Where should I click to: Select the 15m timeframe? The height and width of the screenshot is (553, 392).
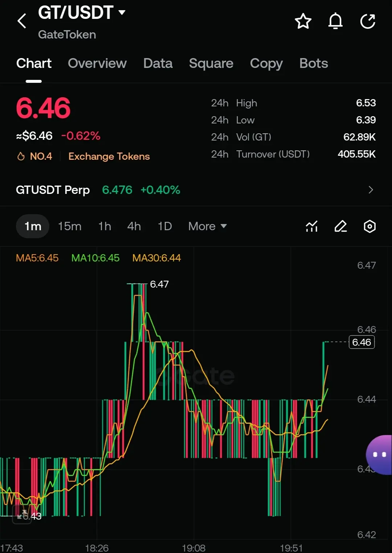coord(70,226)
